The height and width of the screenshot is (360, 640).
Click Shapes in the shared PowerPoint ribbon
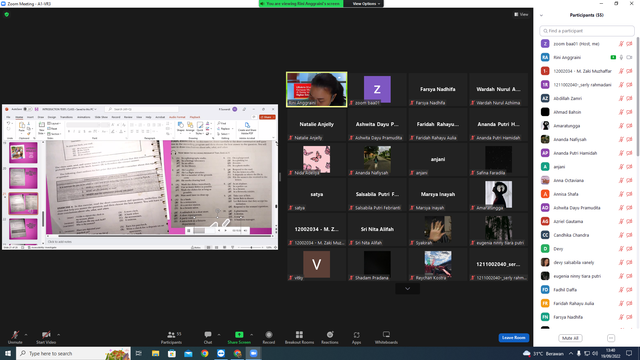point(180,127)
